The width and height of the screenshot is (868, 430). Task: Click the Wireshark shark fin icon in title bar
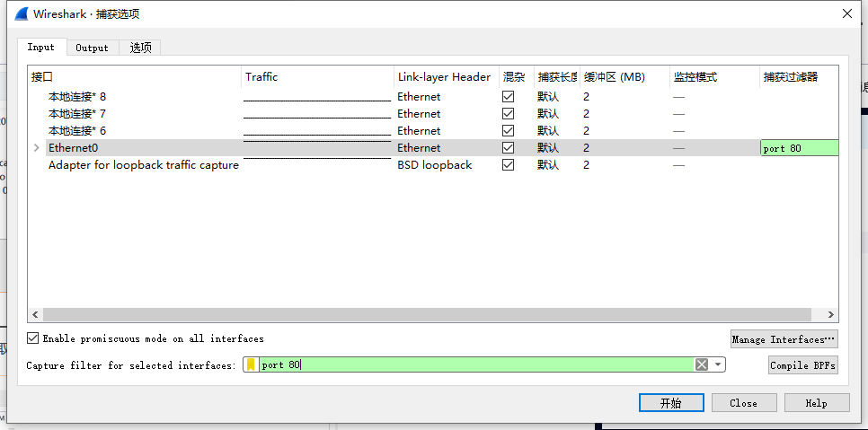21,13
